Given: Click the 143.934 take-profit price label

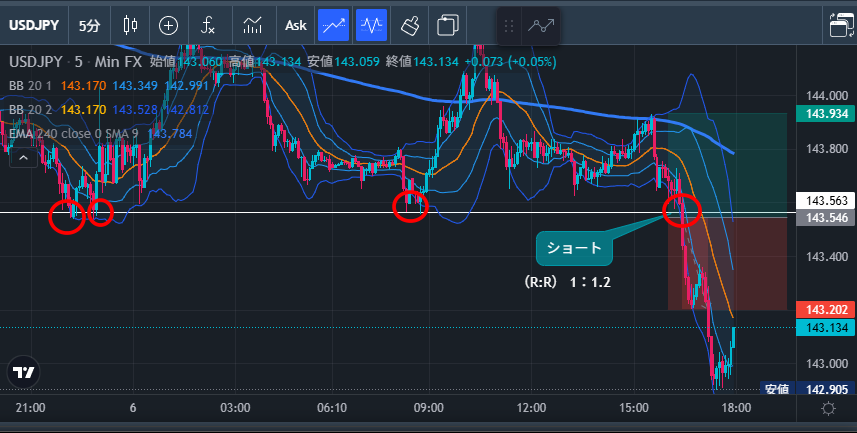Looking at the screenshot, I should [825, 114].
